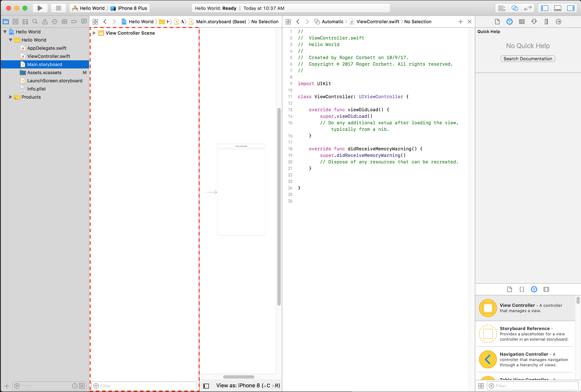Switch to the Assistant editor
This screenshot has width=581, height=392.
[x=514, y=8]
